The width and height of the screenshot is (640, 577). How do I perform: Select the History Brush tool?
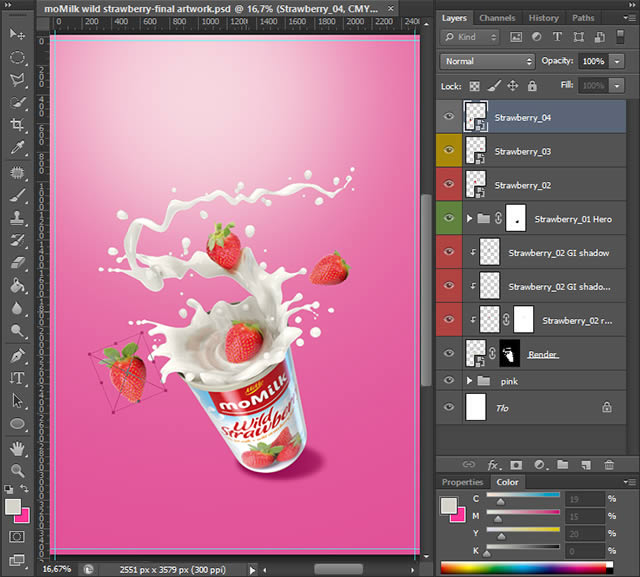17,240
